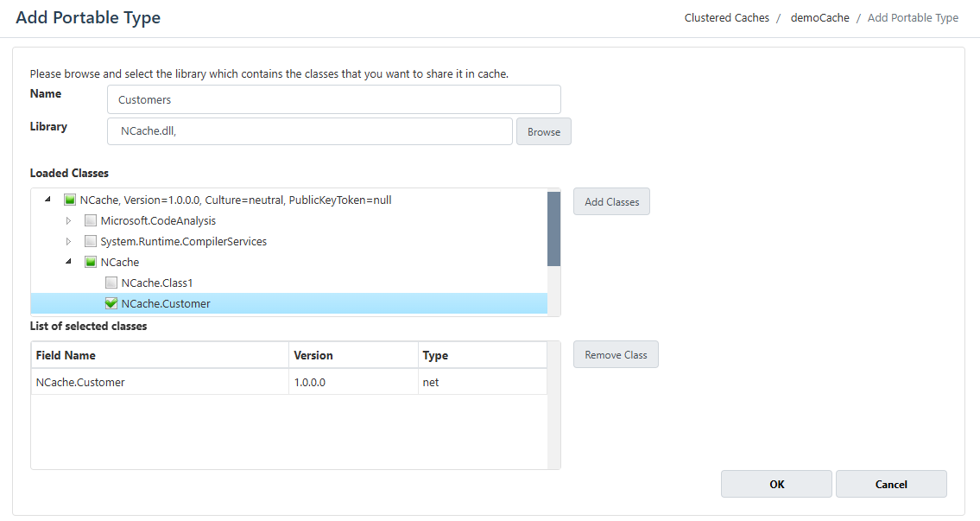Select the NCache.Customer tree row
Screen dimensions: 980x521
(288, 303)
